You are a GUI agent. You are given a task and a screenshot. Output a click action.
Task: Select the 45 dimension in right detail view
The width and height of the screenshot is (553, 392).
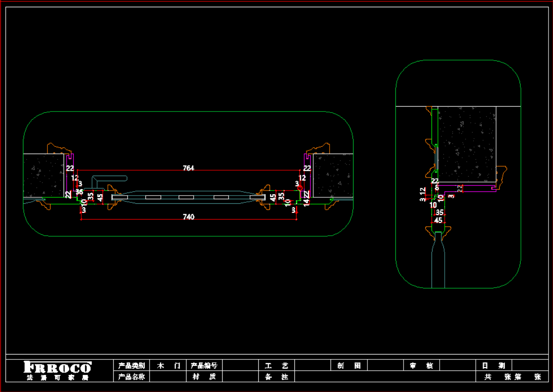click(438, 220)
